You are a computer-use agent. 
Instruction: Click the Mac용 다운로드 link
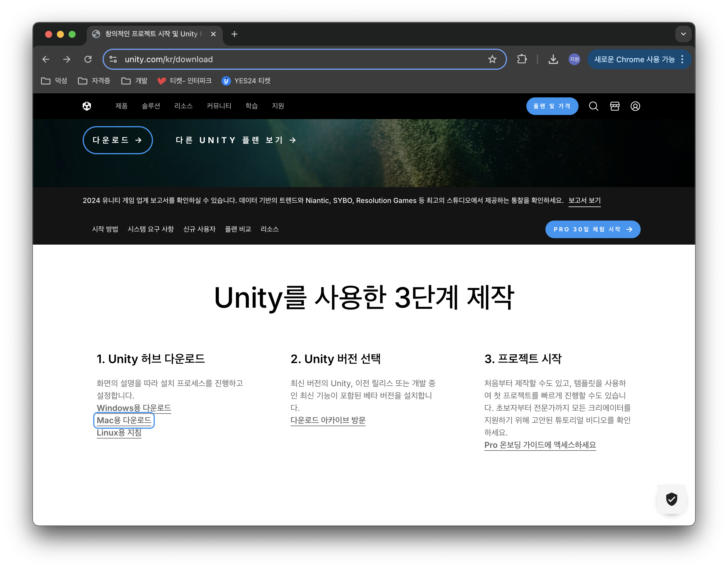(x=124, y=420)
